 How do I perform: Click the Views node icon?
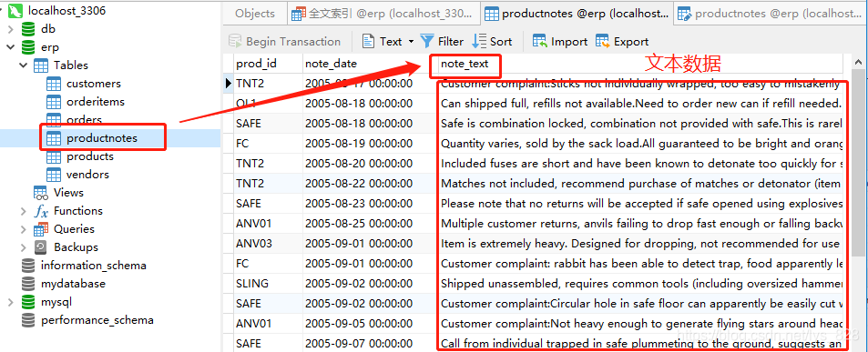coord(42,193)
